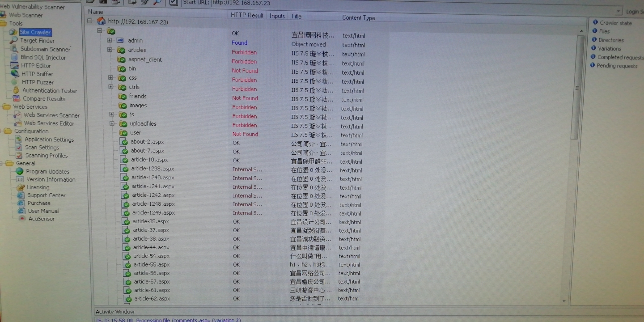Click the home icon of http://192.168.167.23/
Screen dimensions: 644x322
pos(101,21)
